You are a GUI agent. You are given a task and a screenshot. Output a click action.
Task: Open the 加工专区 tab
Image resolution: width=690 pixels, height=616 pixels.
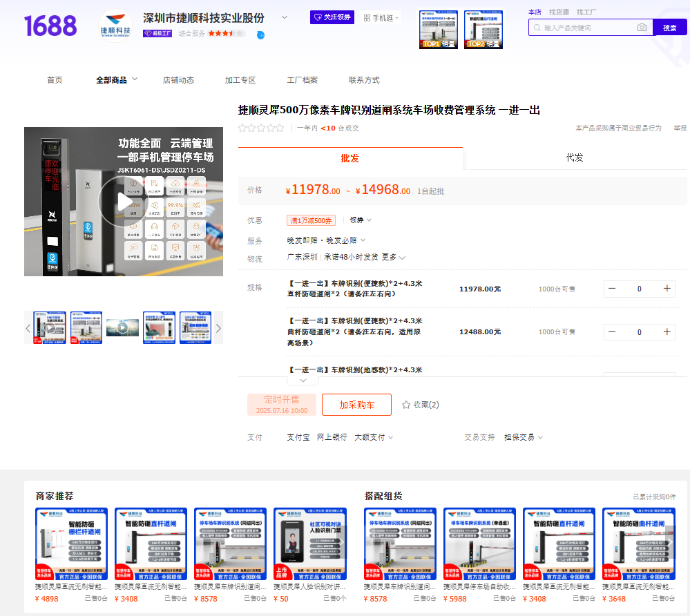pyautogui.click(x=240, y=80)
